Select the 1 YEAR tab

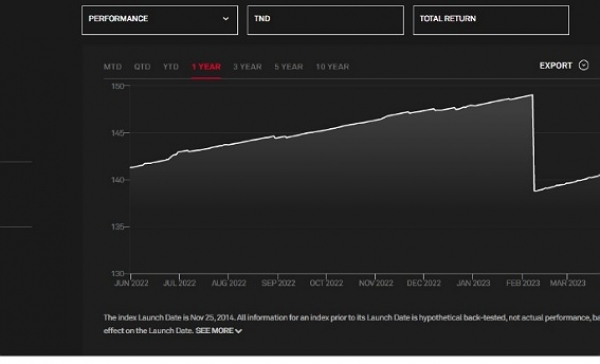(x=206, y=67)
